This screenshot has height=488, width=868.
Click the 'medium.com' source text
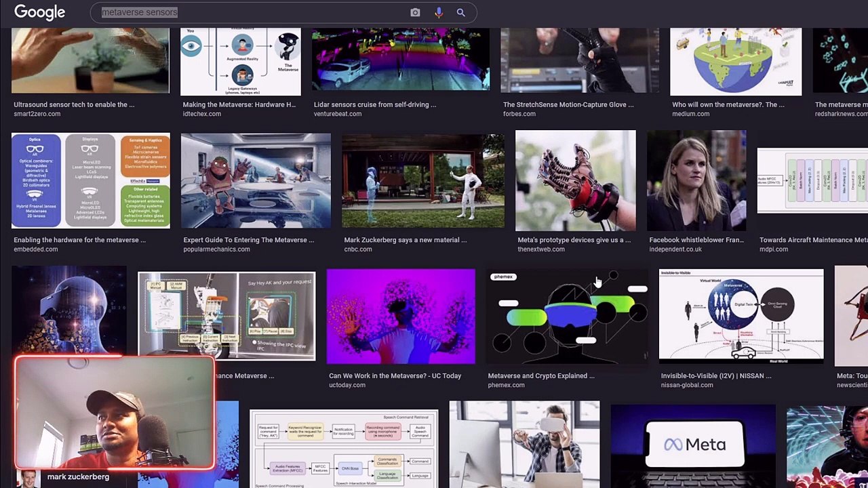coord(690,114)
